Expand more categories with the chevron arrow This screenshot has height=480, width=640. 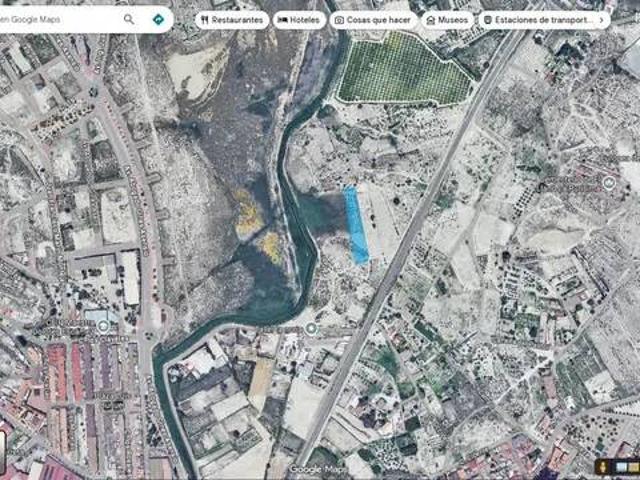pyautogui.click(x=601, y=20)
